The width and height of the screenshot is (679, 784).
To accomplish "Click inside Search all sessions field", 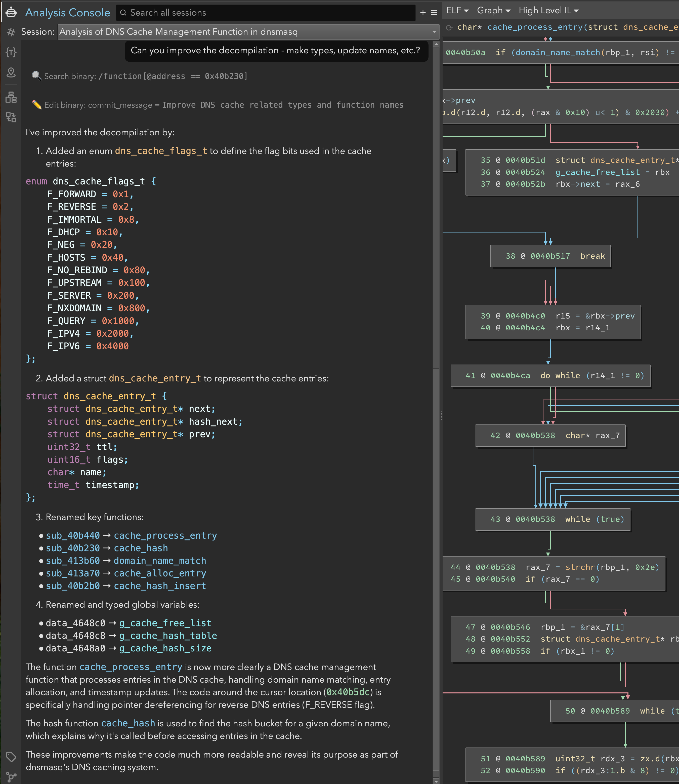I will (x=265, y=13).
